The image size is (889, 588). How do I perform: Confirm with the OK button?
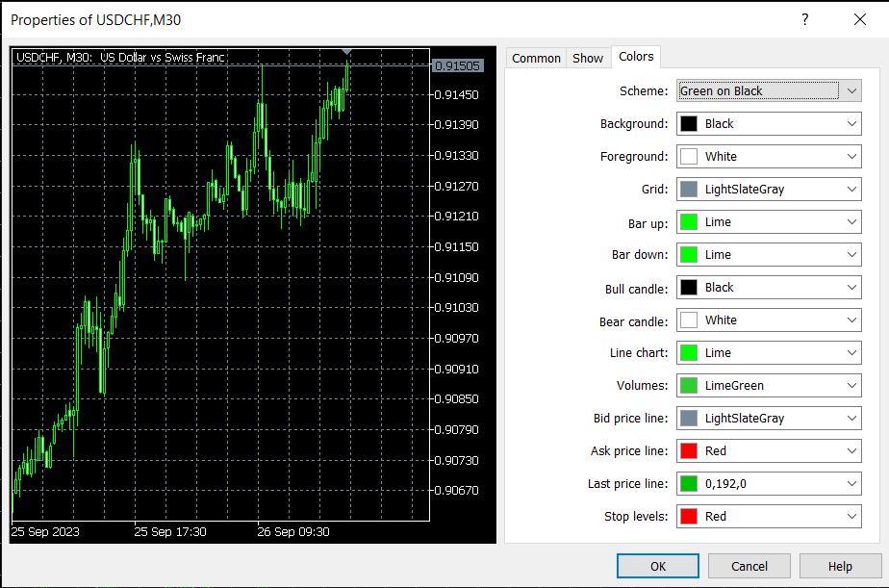[x=658, y=566]
